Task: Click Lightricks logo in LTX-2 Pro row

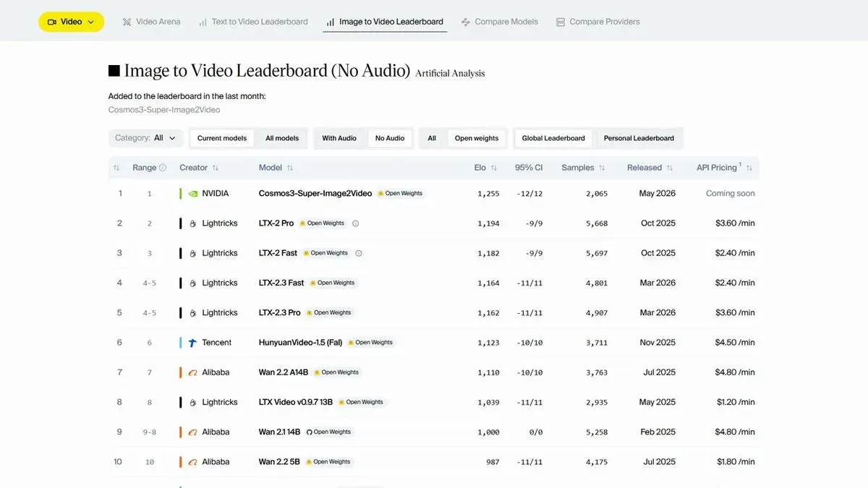Action: click(x=192, y=223)
